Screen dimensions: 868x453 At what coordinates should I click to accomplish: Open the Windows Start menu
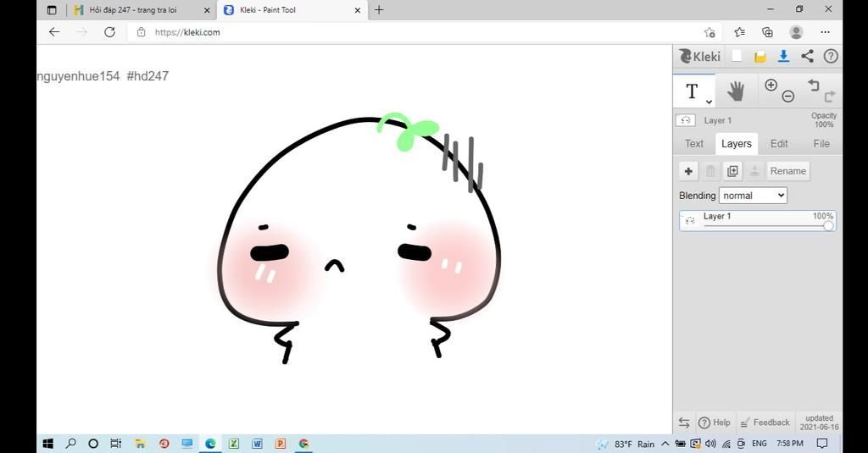tap(48, 444)
